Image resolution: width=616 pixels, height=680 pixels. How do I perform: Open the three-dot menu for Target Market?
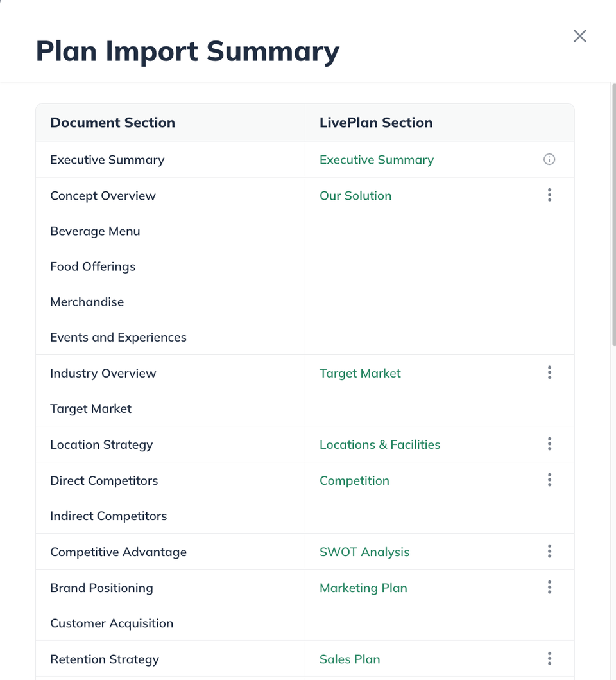549,373
